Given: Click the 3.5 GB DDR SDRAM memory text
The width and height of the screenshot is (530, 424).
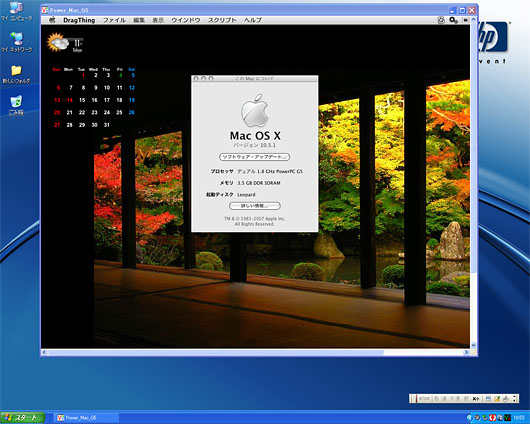Looking at the screenshot, I should point(259,183).
